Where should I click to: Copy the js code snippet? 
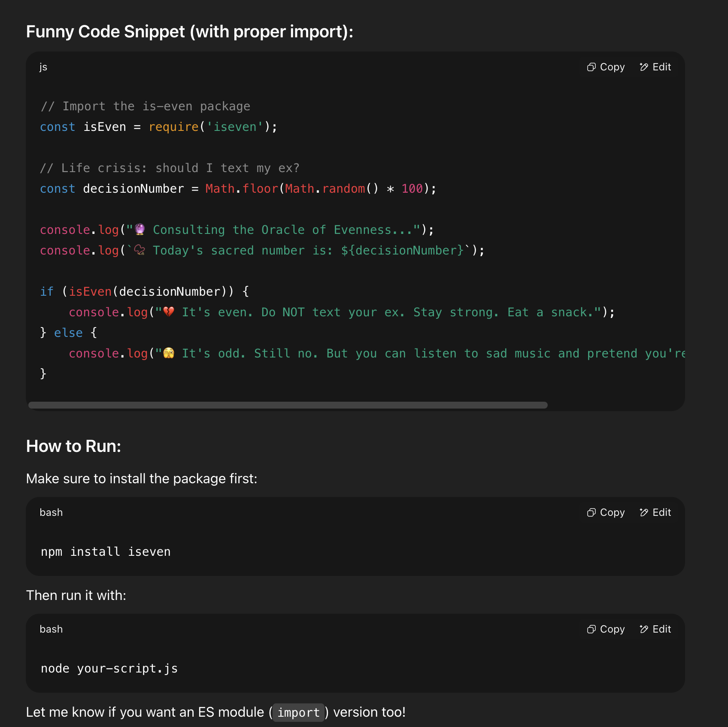point(606,67)
